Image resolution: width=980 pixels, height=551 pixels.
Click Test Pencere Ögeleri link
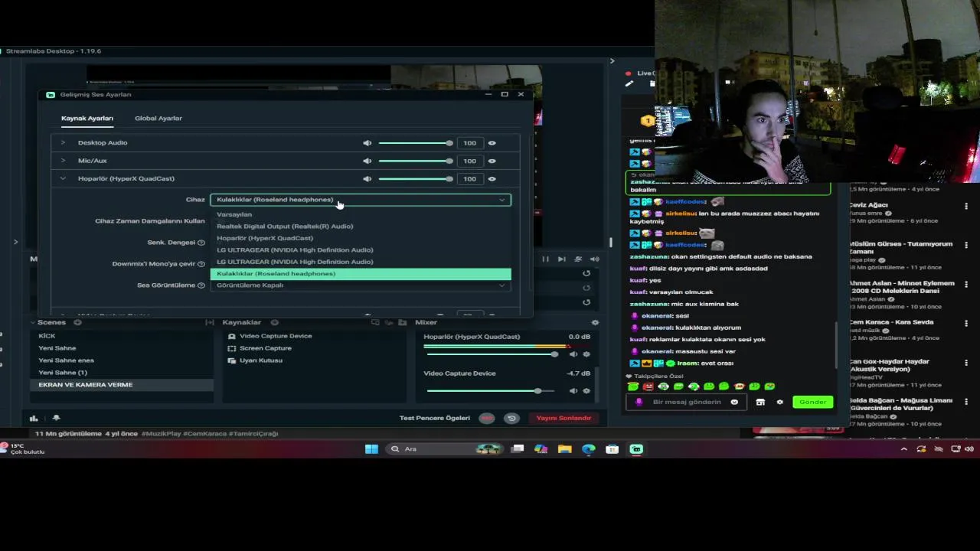click(x=435, y=418)
